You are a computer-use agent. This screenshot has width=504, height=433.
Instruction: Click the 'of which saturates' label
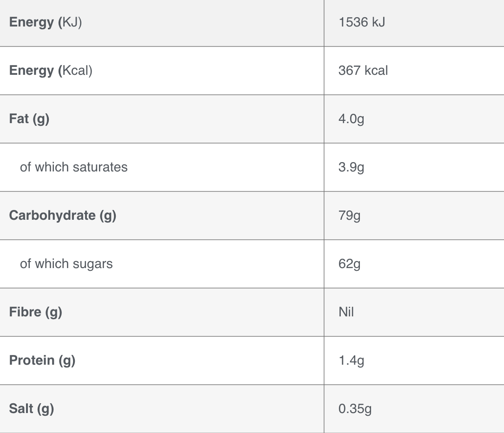tap(73, 167)
